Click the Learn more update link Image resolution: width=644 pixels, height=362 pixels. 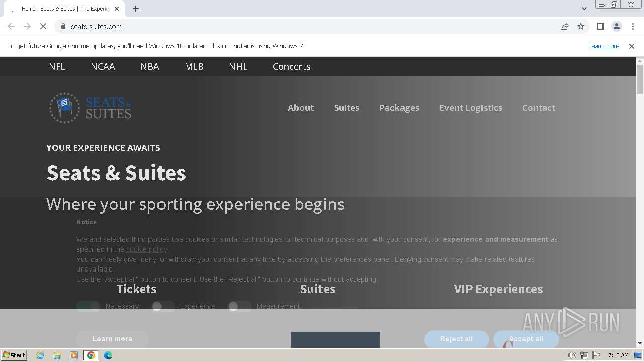[x=604, y=46]
